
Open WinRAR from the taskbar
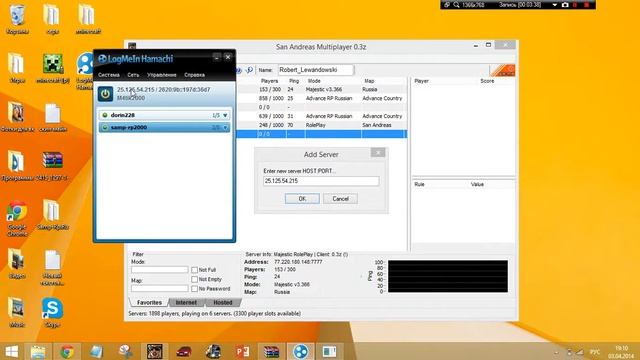(x=271, y=351)
